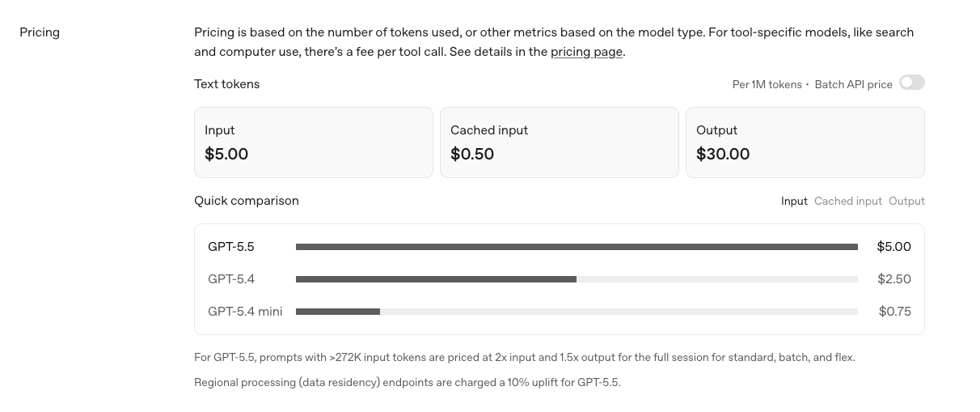Click the Output $30.00 price card
This screenshot has height=412, width=980.
pos(805,142)
